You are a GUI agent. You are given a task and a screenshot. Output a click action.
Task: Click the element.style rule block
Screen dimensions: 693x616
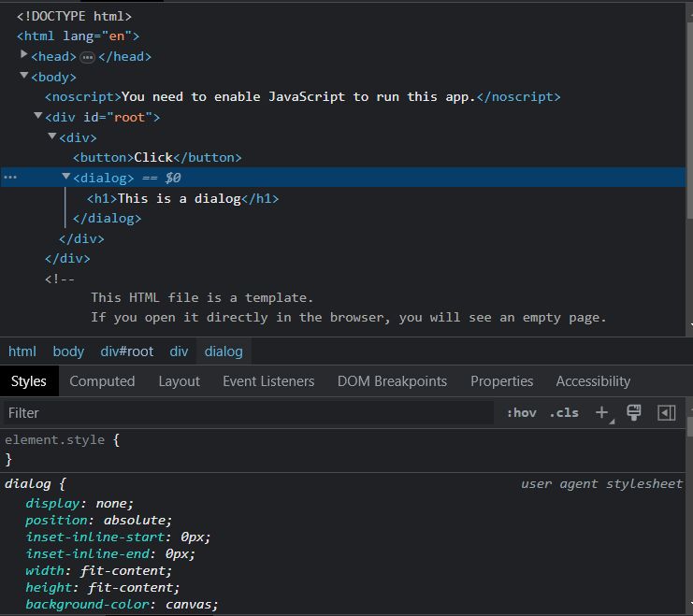click(x=343, y=450)
